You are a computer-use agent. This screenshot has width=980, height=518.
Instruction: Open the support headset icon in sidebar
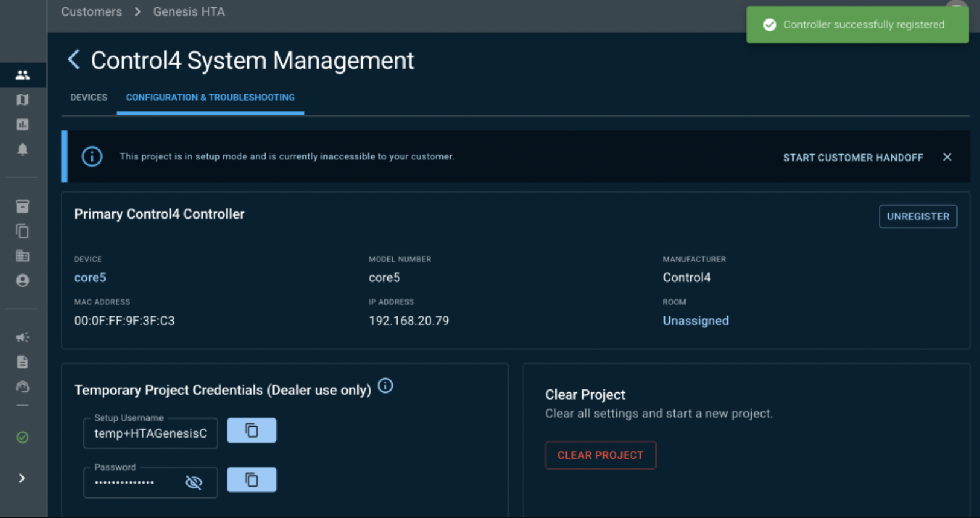22,387
